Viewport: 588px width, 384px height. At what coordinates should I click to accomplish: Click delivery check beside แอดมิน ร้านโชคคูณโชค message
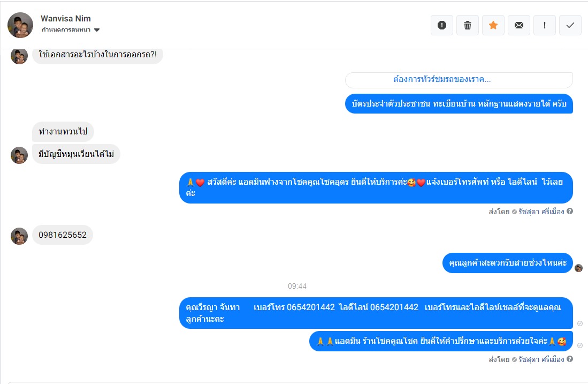(x=580, y=345)
